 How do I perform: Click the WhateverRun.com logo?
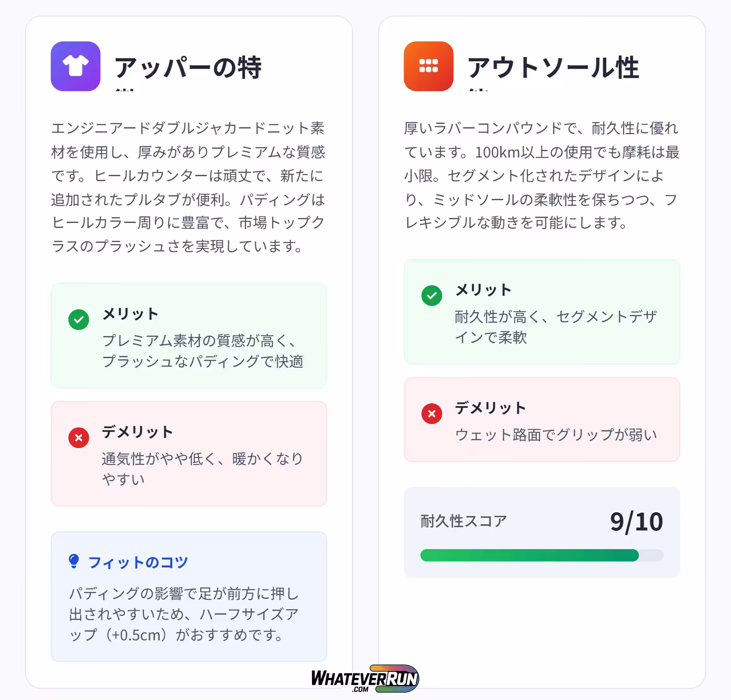[365, 679]
